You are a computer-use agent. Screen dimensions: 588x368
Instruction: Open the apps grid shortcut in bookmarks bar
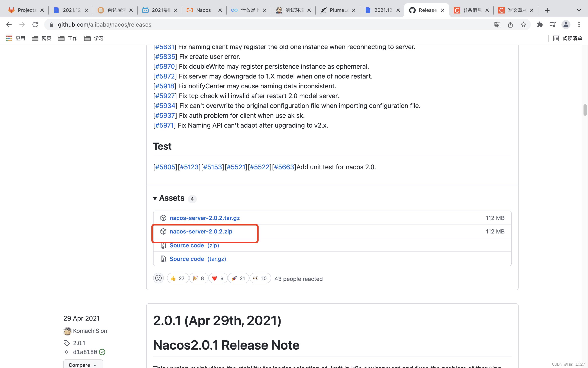coord(9,38)
